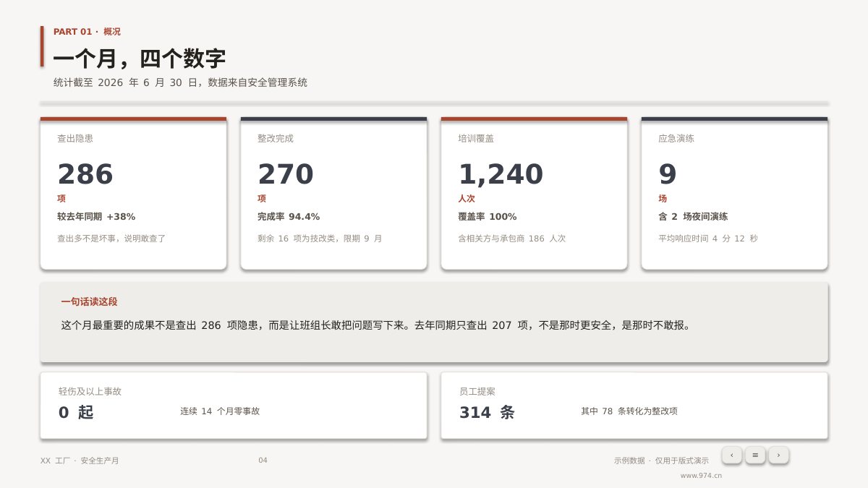This screenshot has height=488, width=868.
Task: Select the title 一个月，四个数字
Action: click(140, 59)
